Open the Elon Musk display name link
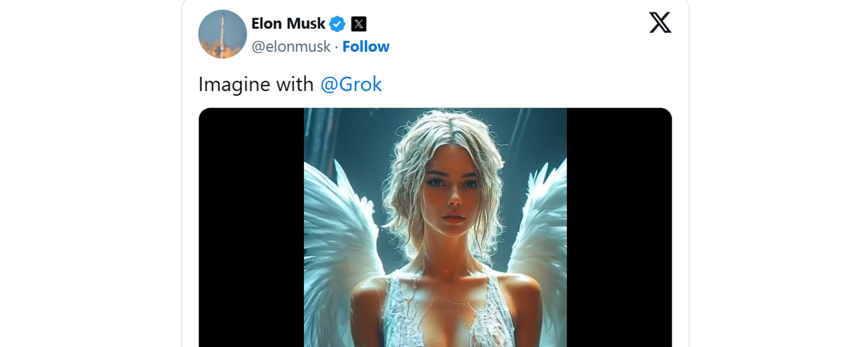 288,24
